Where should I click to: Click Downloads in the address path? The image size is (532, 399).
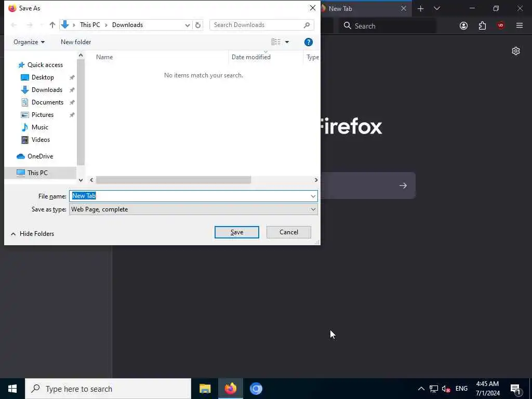[128, 25]
